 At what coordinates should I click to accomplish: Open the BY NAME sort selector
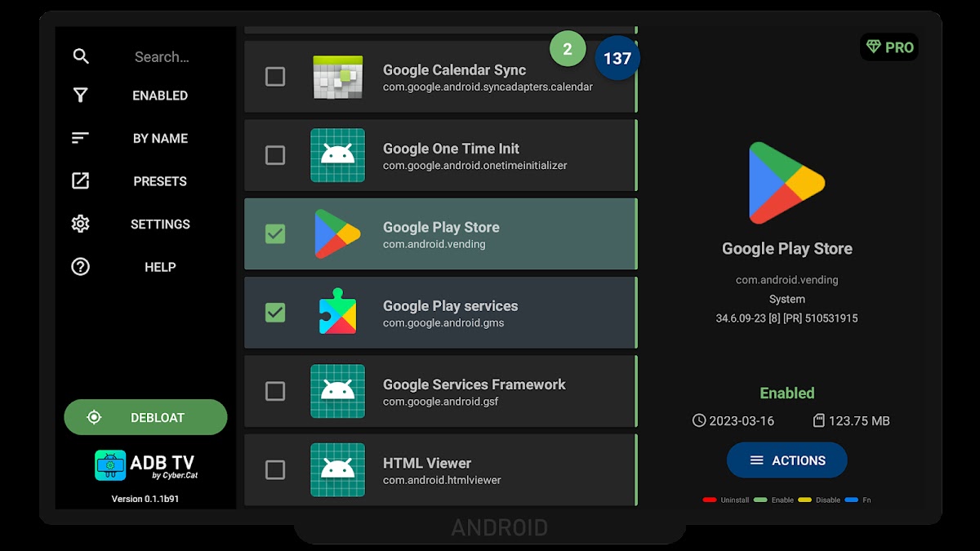click(x=160, y=139)
